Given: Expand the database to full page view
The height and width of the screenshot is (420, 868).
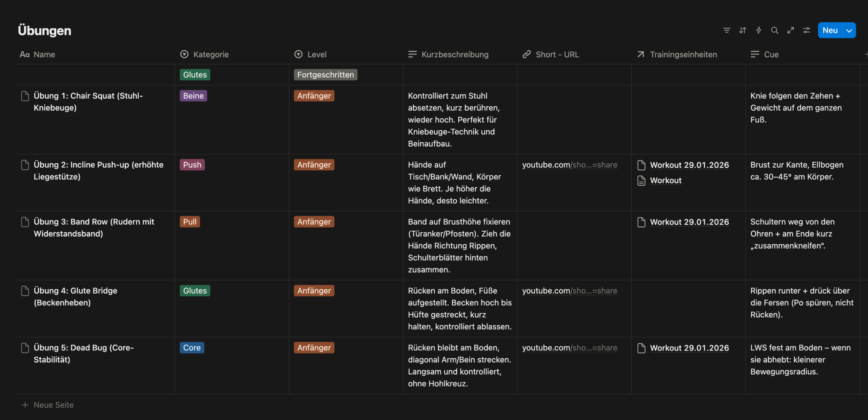Looking at the screenshot, I should point(791,30).
